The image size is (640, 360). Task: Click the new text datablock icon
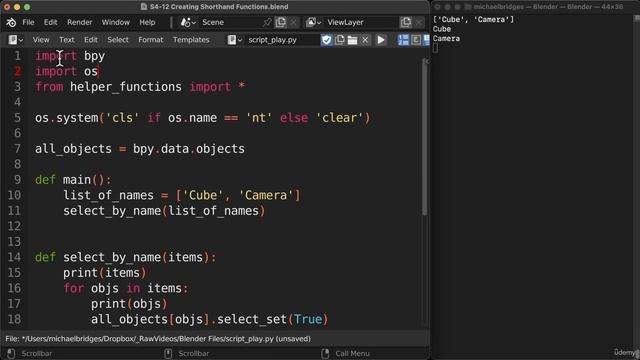(340, 40)
